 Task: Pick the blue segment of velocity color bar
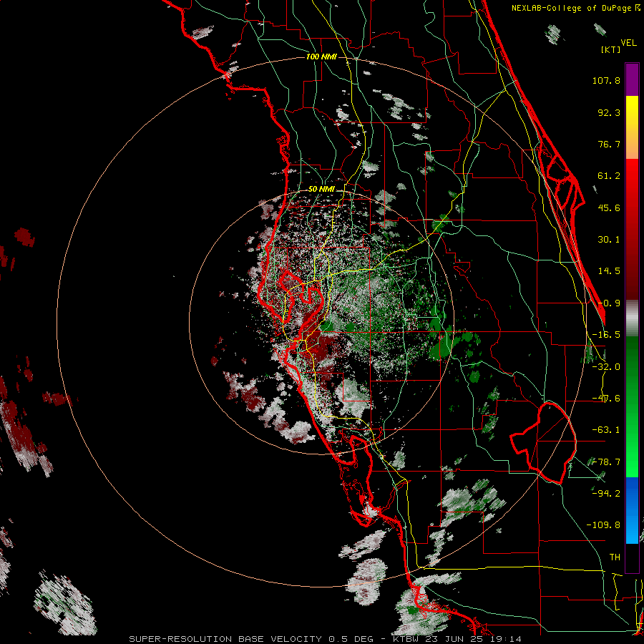point(632,510)
